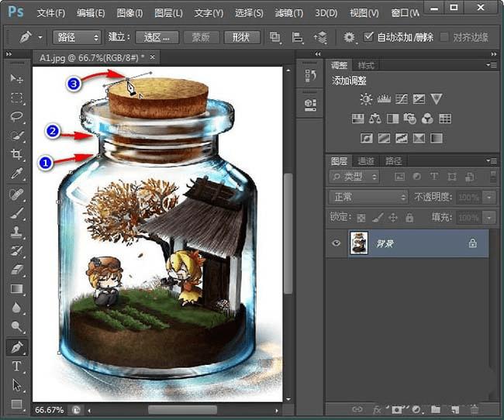Click the Levels adjustment icon
This screenshot has width=504, height=420.
click(384, 99)
